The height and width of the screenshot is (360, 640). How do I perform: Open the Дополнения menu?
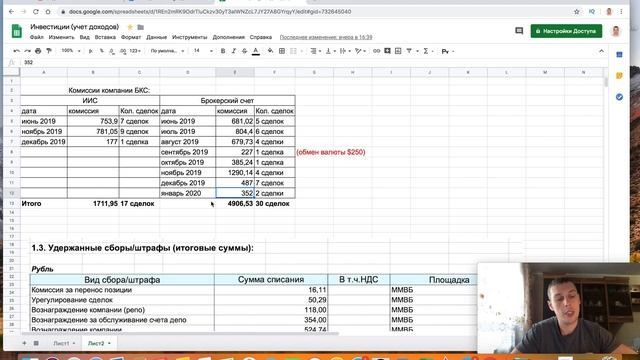[x=229, y=37]
